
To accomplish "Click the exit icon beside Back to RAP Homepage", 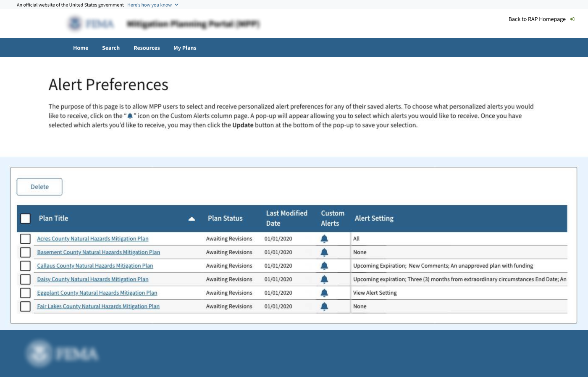I will pos(572,19).
